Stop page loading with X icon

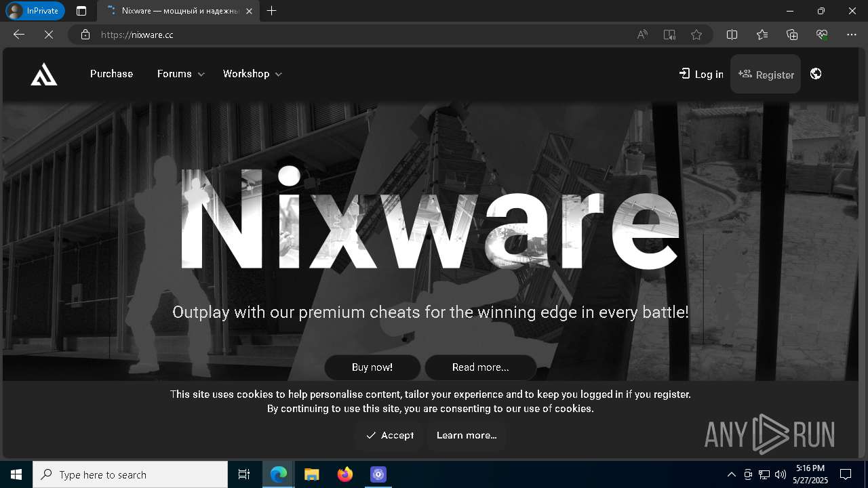pos(48,35)
